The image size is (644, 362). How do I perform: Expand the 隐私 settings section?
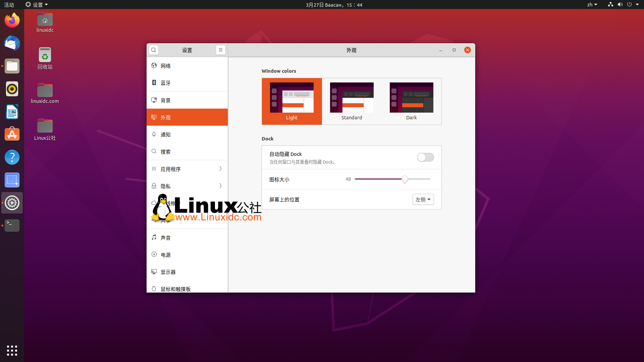pyautogui.click(x=187, y=186)
